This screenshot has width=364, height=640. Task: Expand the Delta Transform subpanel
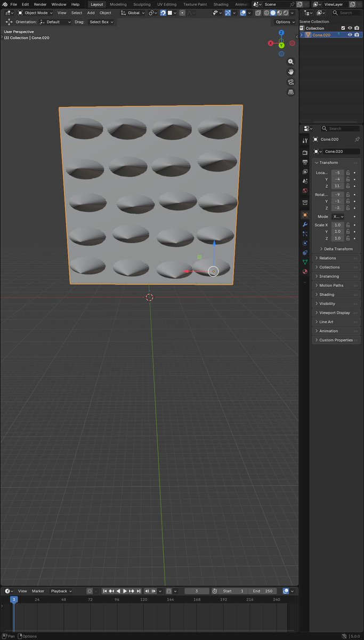[x=339, y=249]
